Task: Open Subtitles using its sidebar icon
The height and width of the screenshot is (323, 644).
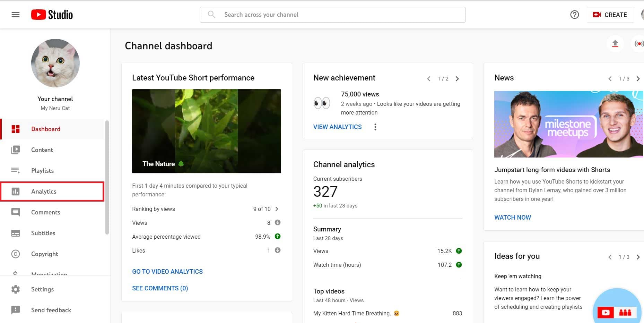Action: pyautogui.click(x=15, y=233)
